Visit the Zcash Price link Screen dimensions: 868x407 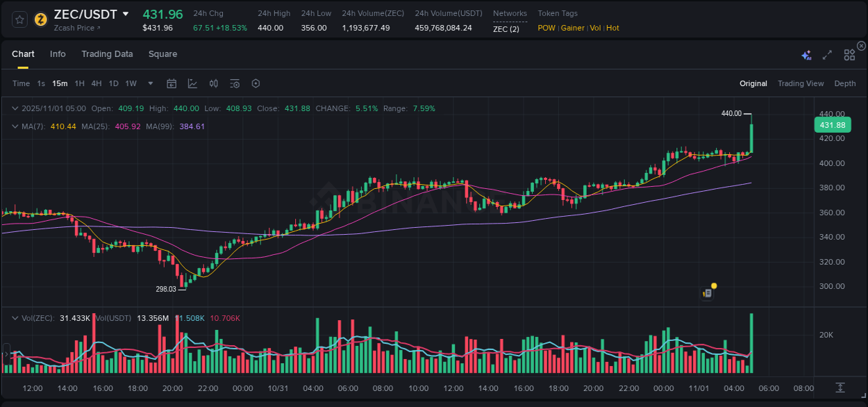pyautogui.click(x=74, y=28)
